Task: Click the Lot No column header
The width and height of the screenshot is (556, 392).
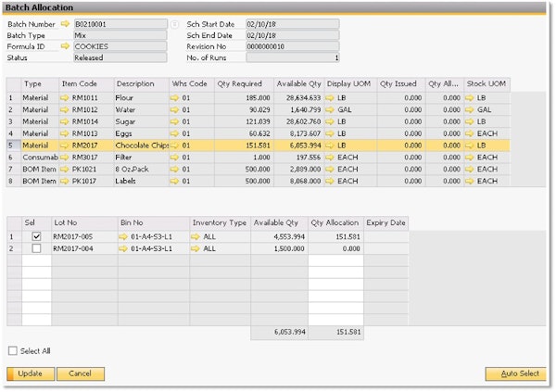Action: [x=84, y=222]
